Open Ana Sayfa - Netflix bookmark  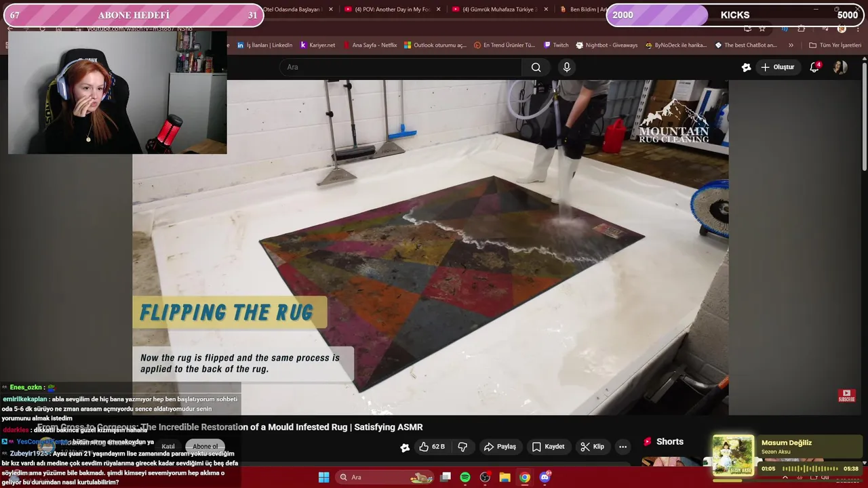coord(370,45)
